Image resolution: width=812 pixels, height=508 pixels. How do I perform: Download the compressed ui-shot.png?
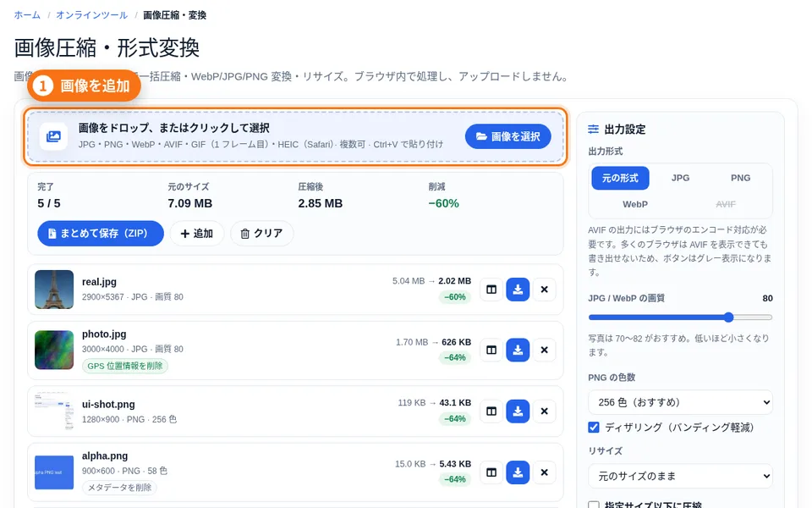[518, 411]
